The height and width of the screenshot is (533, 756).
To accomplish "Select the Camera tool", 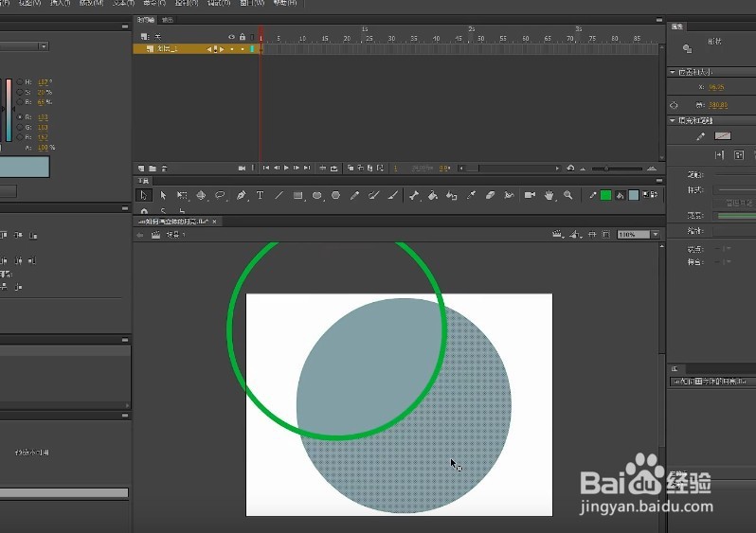I will pos(530,195).
